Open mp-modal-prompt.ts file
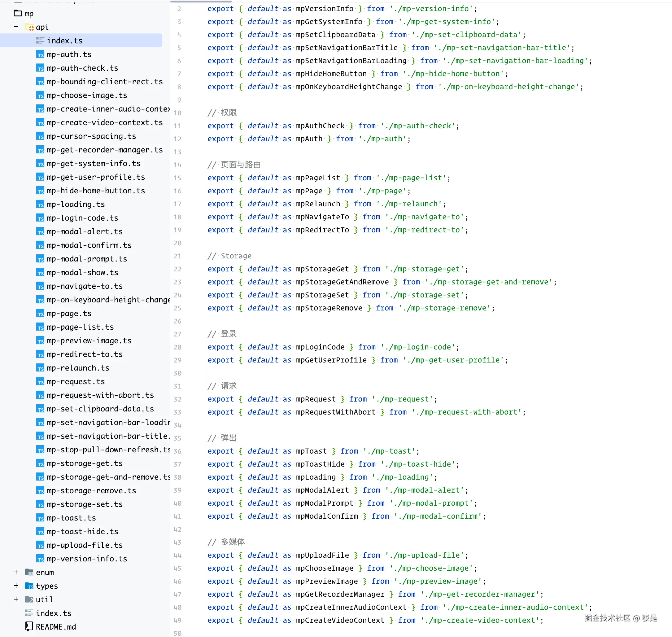672x637 pixels. pyautogui.click(x=87, y=259)
